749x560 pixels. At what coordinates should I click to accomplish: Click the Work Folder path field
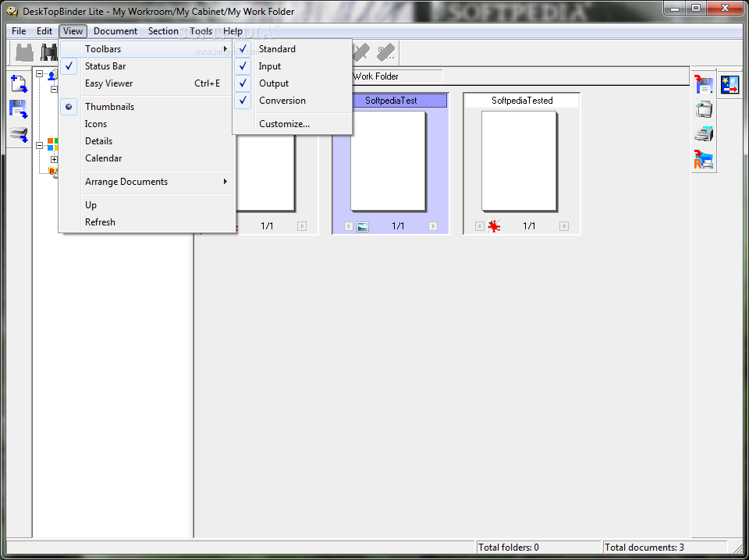(397, 76)
